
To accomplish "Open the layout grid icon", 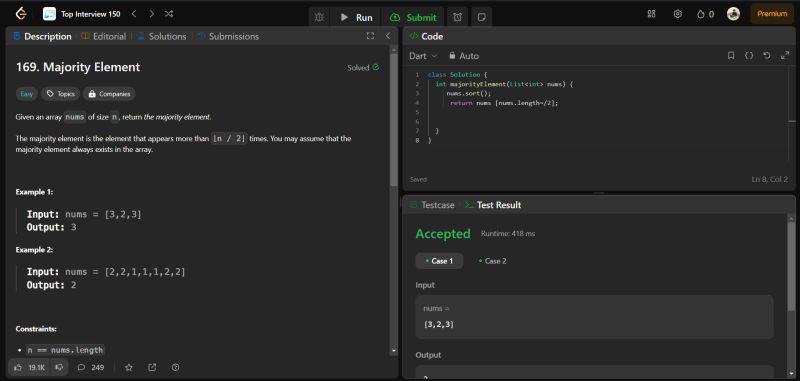I will pyautogui.click(x=651, y=14).
